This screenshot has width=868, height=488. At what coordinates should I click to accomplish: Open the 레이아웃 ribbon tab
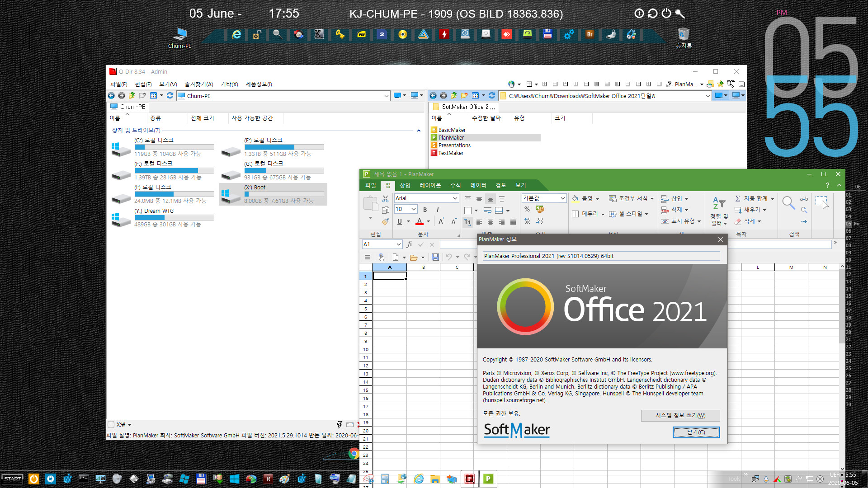point(430,185)
